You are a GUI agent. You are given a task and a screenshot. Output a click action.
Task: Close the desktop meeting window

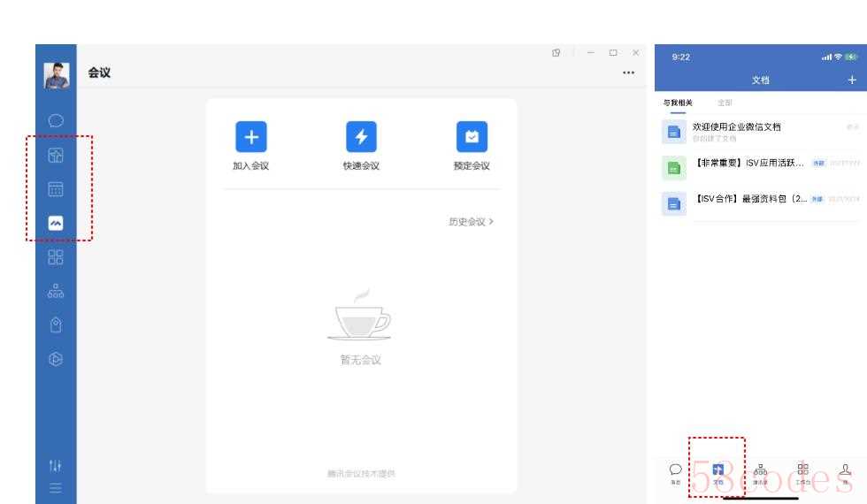[636, 52]
